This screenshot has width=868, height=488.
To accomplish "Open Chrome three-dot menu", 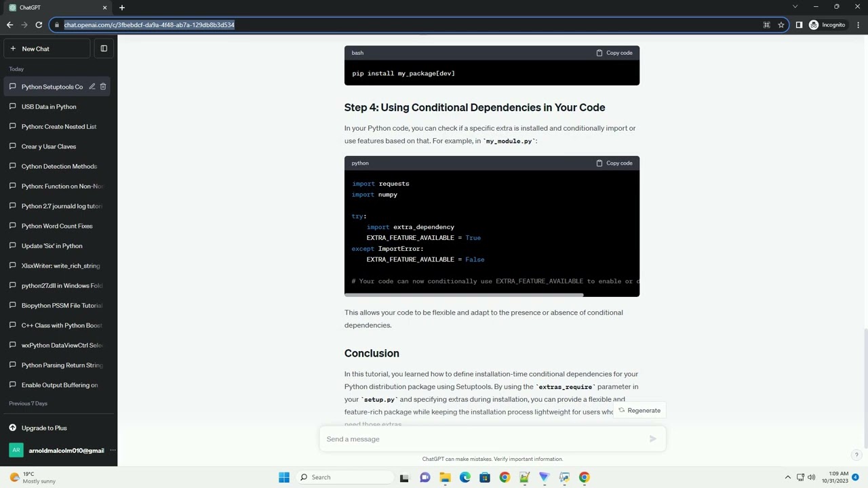I will 858,25.
